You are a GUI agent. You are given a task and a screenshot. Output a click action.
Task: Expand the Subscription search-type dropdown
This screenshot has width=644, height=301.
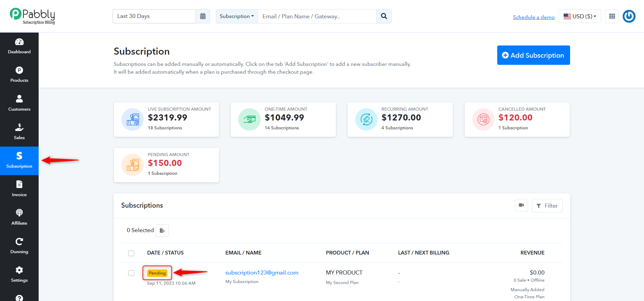click(x=237, y=16)
